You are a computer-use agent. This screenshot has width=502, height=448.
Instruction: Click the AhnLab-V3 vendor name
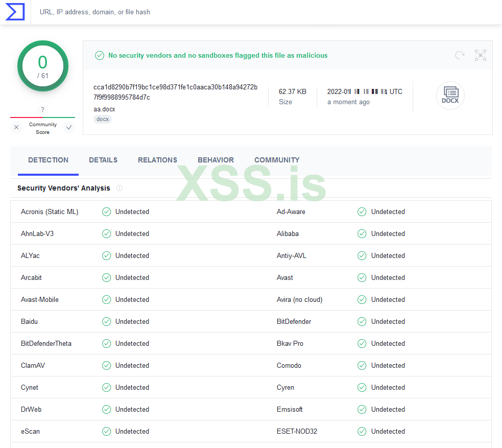coord(37,234)
